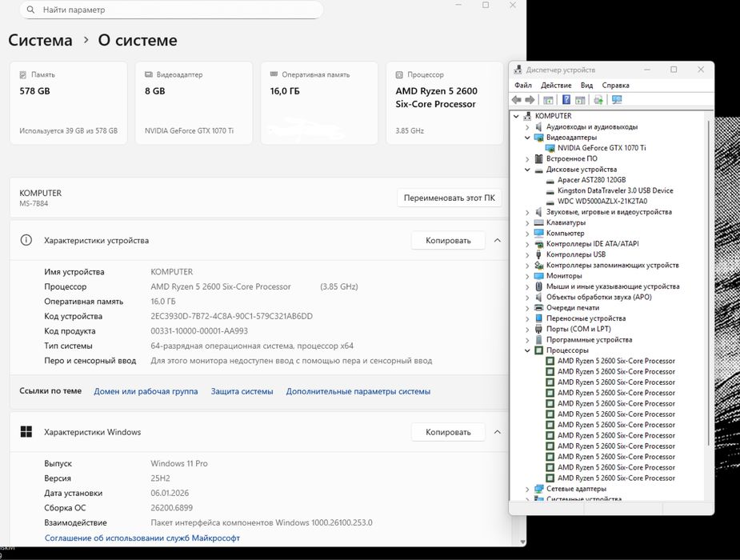The width and height of the screenshot is (740, 560).
Task: Click the Windows 11 Pro edition value
Action: click(179, 464)
